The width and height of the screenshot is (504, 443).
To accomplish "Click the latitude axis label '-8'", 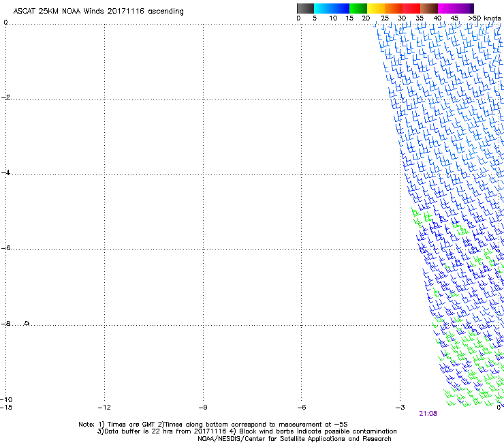I will [x=5, y=323].
